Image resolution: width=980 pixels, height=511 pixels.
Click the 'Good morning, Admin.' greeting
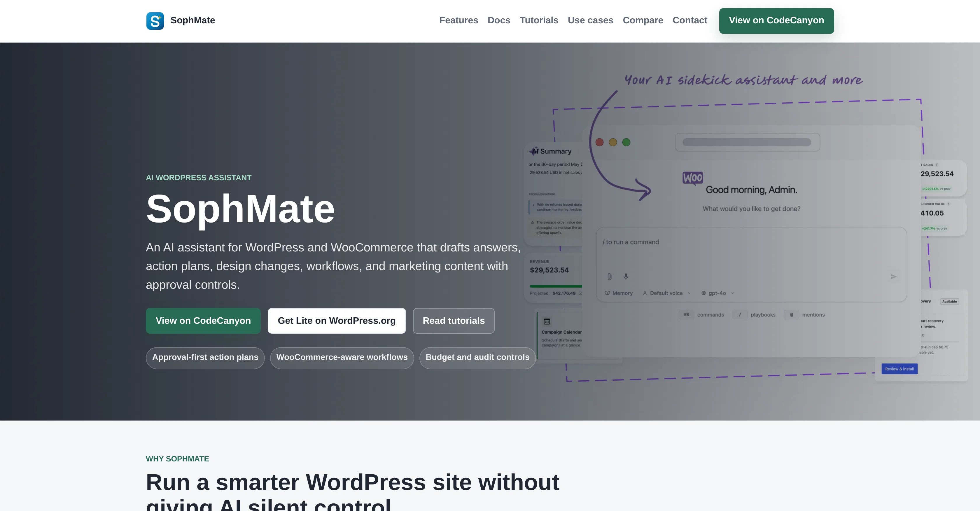751,190
